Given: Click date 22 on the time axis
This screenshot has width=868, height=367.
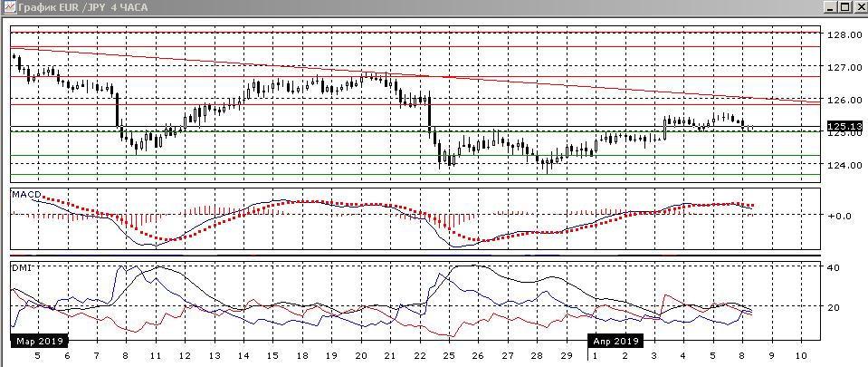Looking at the screenshot, I should coord(420,356).
